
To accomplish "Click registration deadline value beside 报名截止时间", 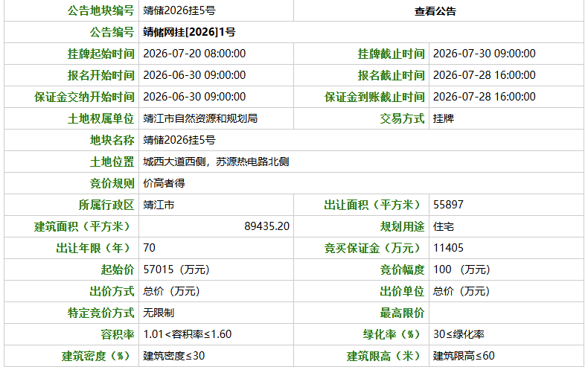I will coord(484,75).
